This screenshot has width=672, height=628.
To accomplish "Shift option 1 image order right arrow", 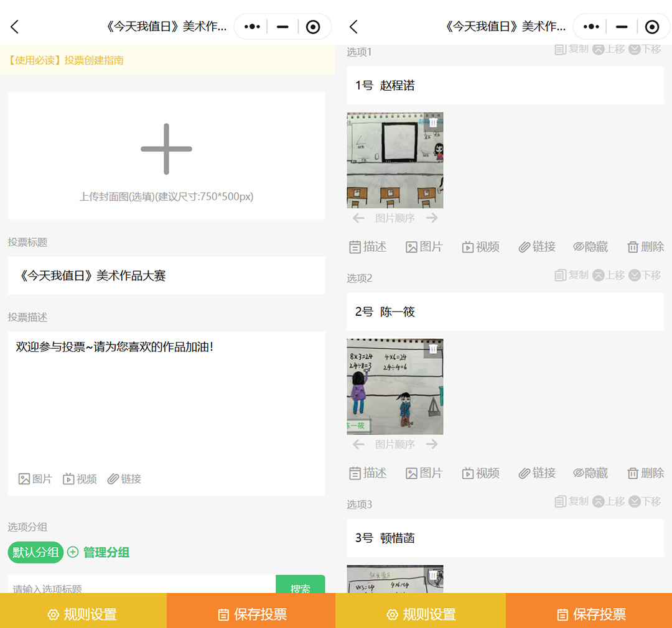I will [x=432, y=218].
